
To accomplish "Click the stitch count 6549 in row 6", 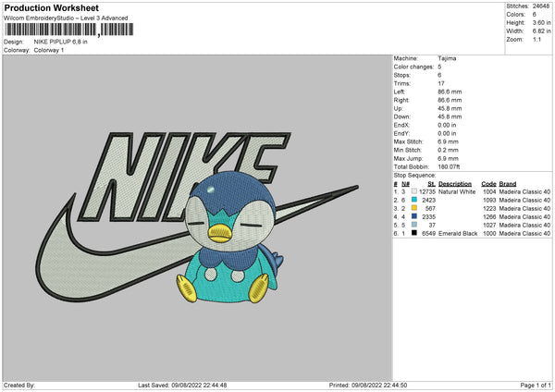I will 428,234.
